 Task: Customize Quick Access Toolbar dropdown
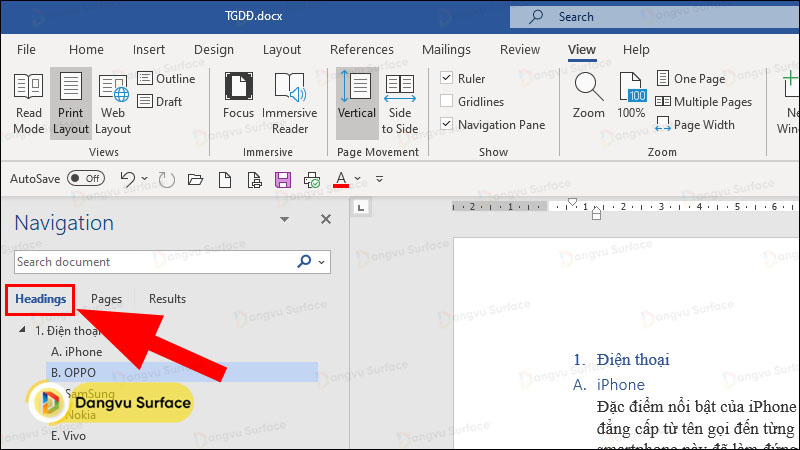coord(379,179)
